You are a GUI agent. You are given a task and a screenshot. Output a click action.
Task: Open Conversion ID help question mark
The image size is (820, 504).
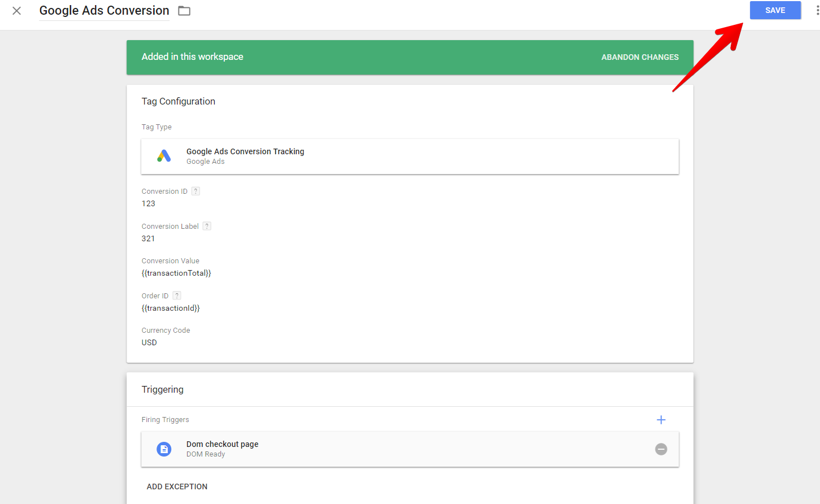click(x=196, y=191)
